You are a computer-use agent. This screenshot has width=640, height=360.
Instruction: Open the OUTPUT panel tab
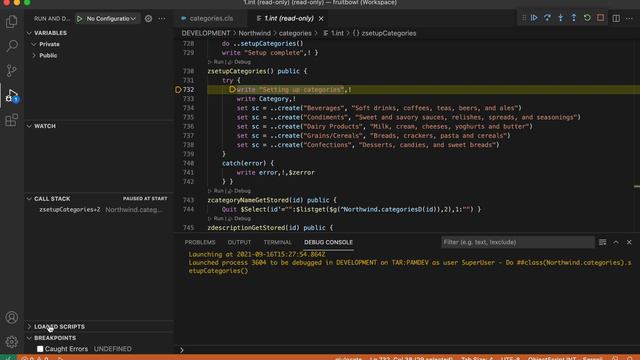[x=239, y=242]
